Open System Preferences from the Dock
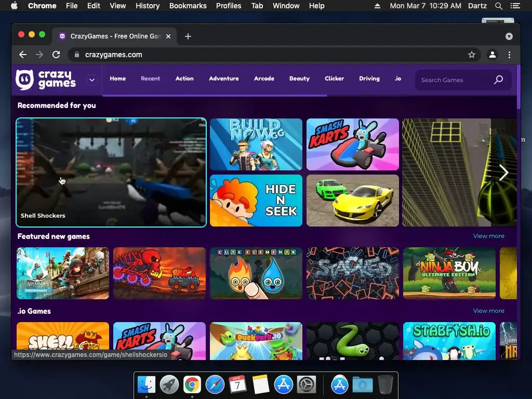Image resolution: width=532 pixels, height=399 pixels. point(307,385)
